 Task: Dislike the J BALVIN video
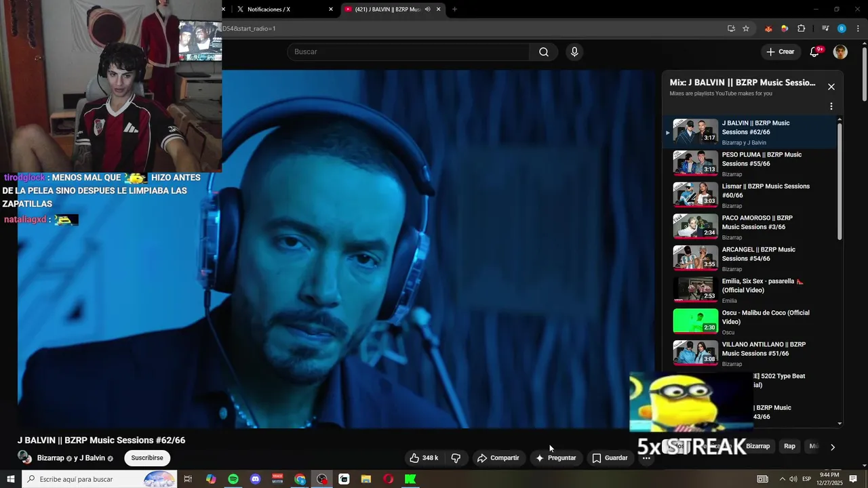point(456,458)
